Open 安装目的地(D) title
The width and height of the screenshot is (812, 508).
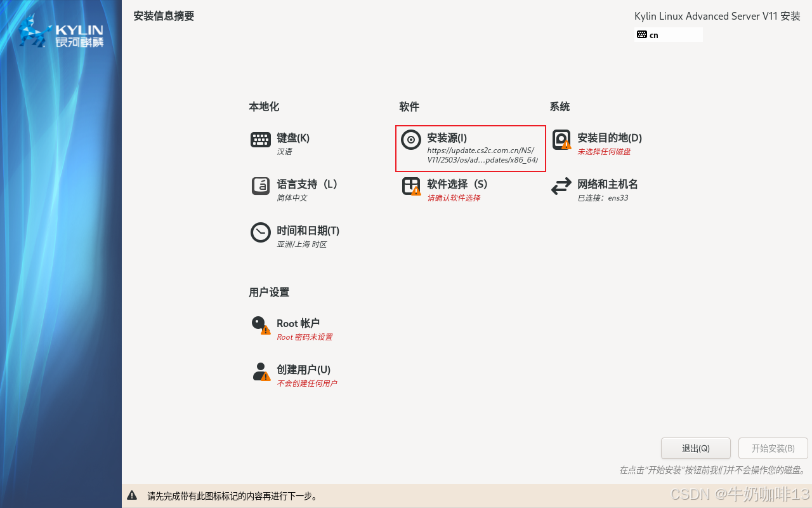coord(610,138)
